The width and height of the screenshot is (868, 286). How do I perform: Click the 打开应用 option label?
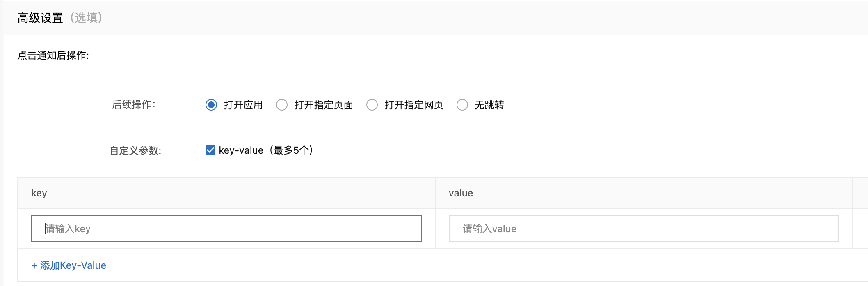(x=243, y=105)
